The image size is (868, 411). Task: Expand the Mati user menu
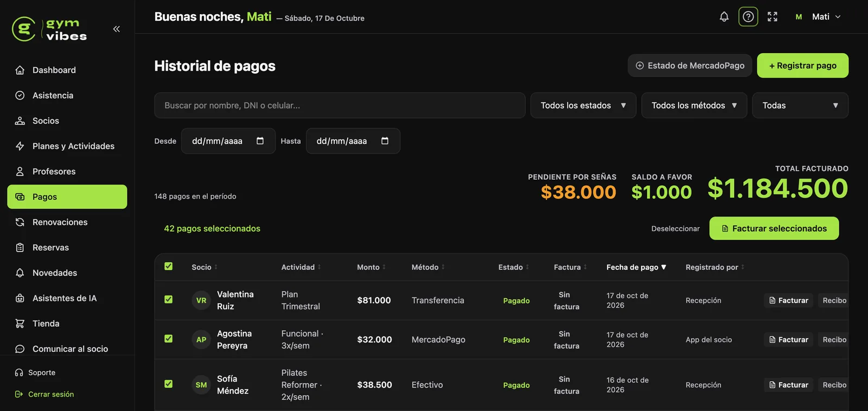[x=818, y=17]
